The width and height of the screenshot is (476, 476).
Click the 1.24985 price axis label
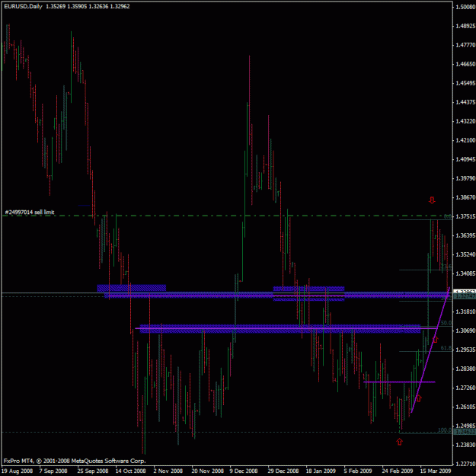[x=465, y=426]
